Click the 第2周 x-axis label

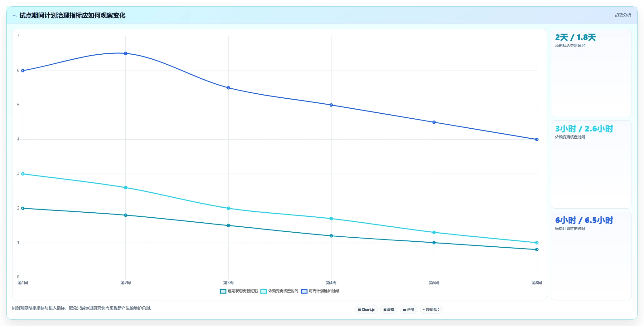point(126,283)
